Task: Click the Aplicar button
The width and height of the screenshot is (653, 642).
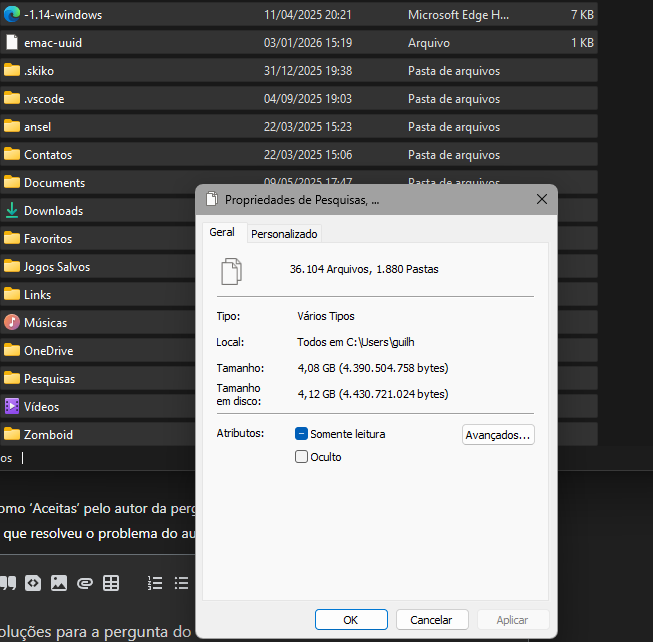Action: tap(513, 620)
